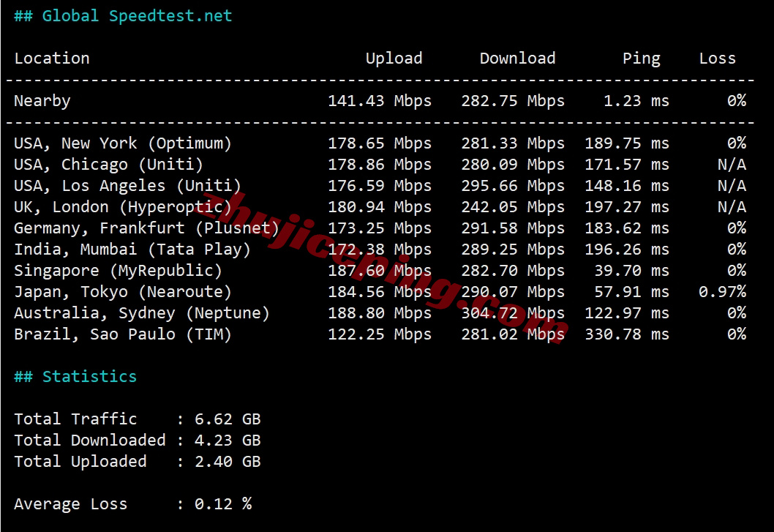Click the "Download" column header
This screenshot has width=774, height=532.
(517, 58)
